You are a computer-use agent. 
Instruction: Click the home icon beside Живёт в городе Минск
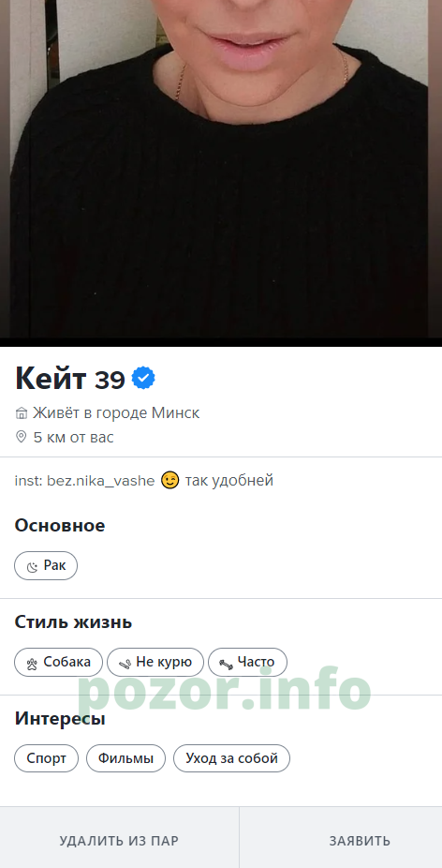21,413
